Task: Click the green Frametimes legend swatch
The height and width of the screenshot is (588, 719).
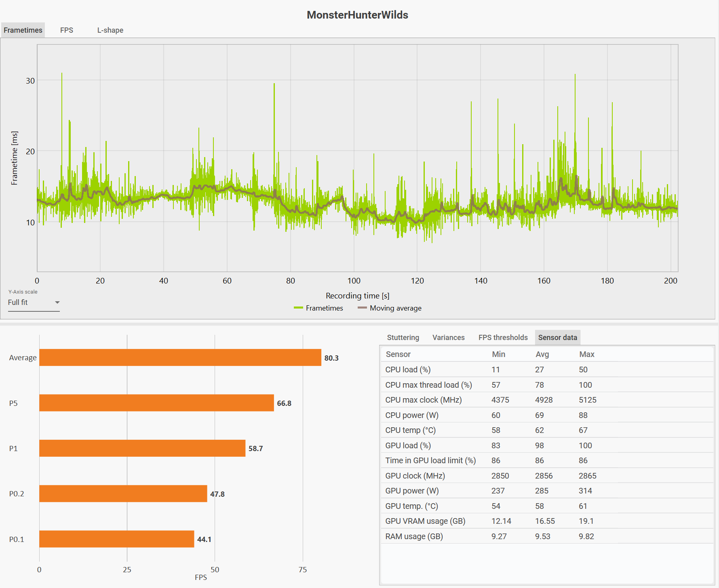Action: 298,308
